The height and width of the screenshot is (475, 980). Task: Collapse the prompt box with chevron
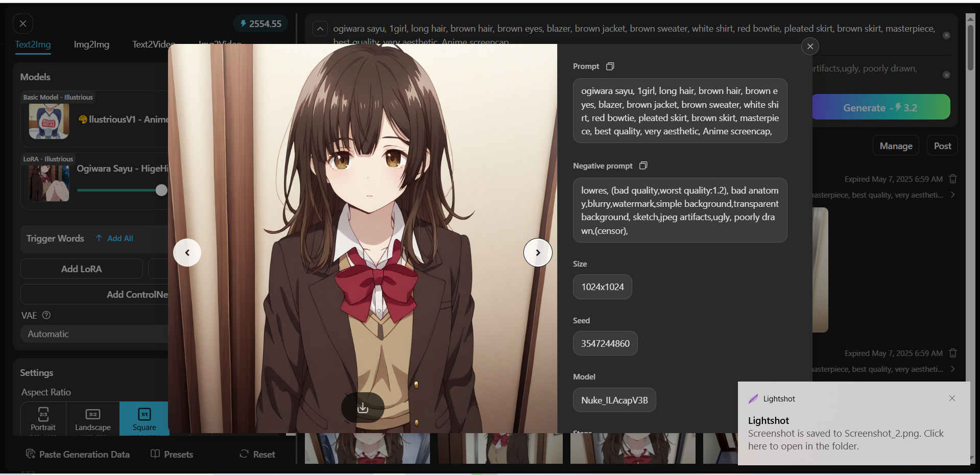coord(320,29)
